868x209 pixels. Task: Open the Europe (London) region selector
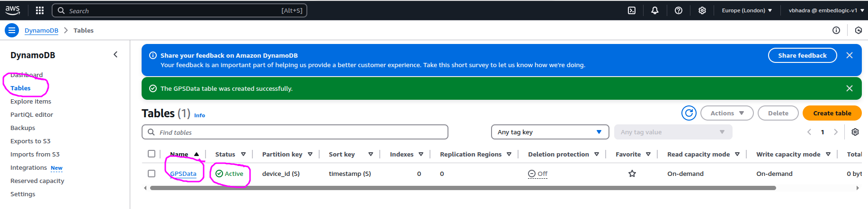point(747,10)
